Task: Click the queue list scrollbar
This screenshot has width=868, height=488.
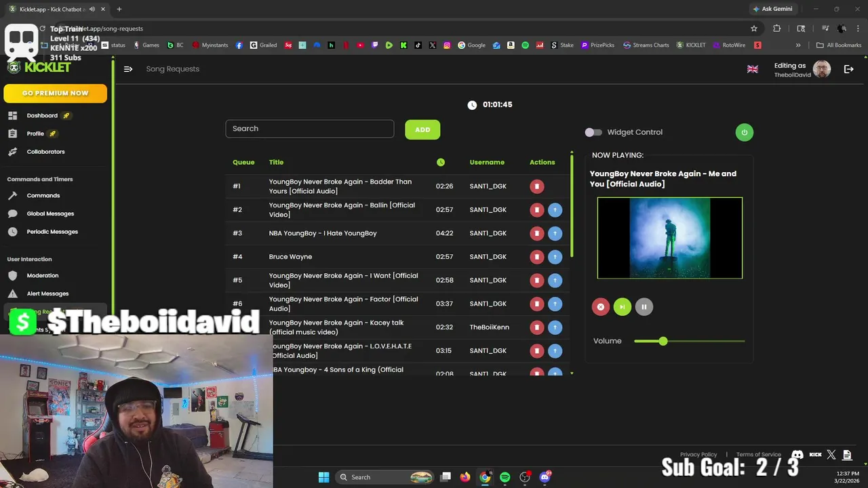Action: 572,205
